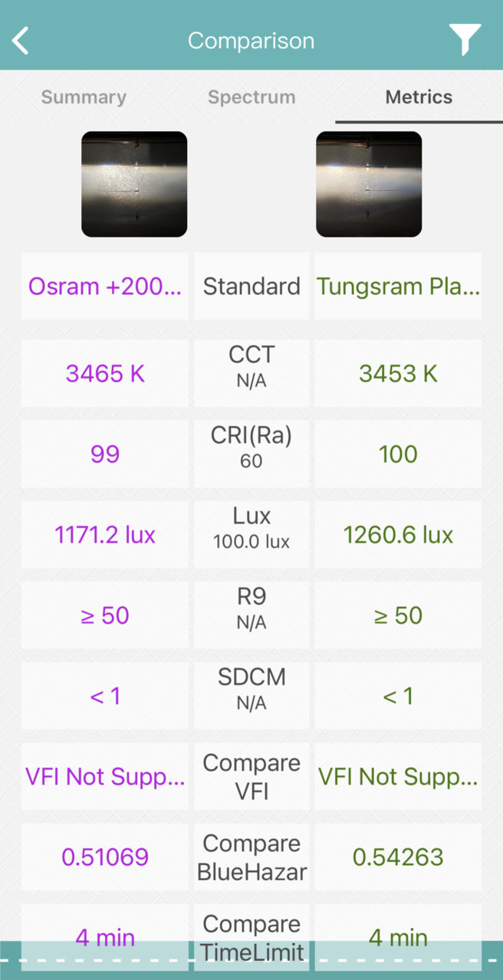Tap the SDCM metric cell
Image resolution: width=503 pixels, height=980 pixels.
tap(251, 696)
